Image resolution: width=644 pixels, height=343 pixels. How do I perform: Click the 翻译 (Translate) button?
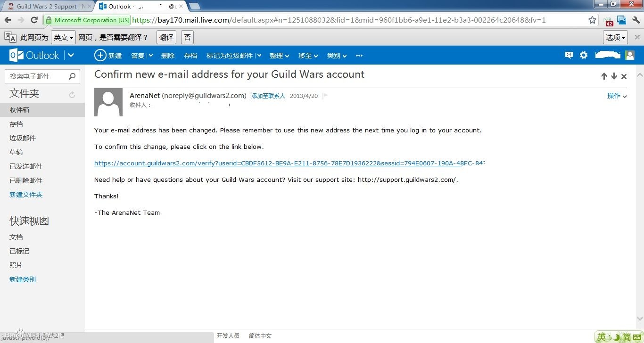pos(166,37)
